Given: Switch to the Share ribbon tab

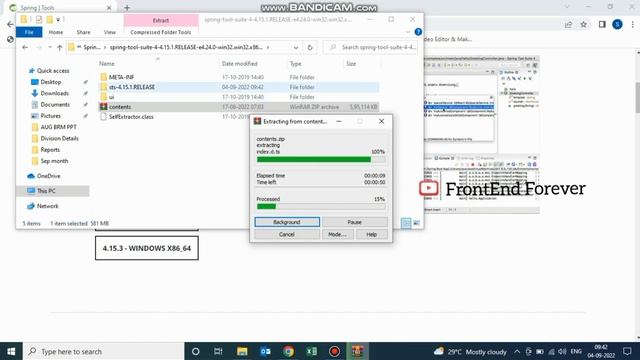Looking at the screenshot, I should (x=83, y=32).
